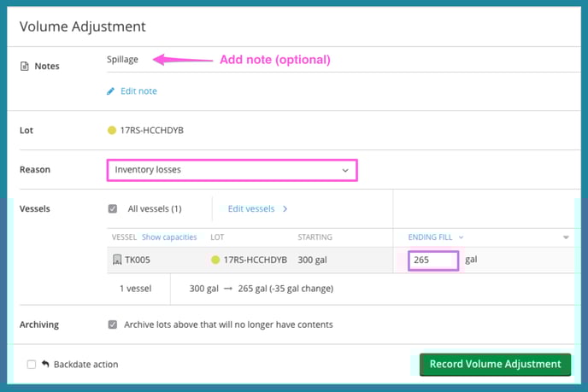Click the Notes document icon

(x=25, y=67)
